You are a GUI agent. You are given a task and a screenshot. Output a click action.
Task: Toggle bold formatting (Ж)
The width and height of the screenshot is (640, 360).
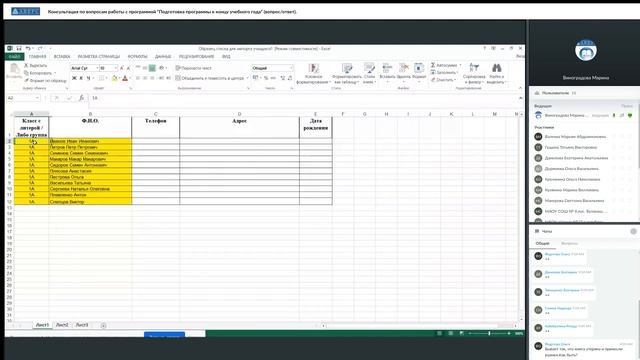click(x=74, y=78)
